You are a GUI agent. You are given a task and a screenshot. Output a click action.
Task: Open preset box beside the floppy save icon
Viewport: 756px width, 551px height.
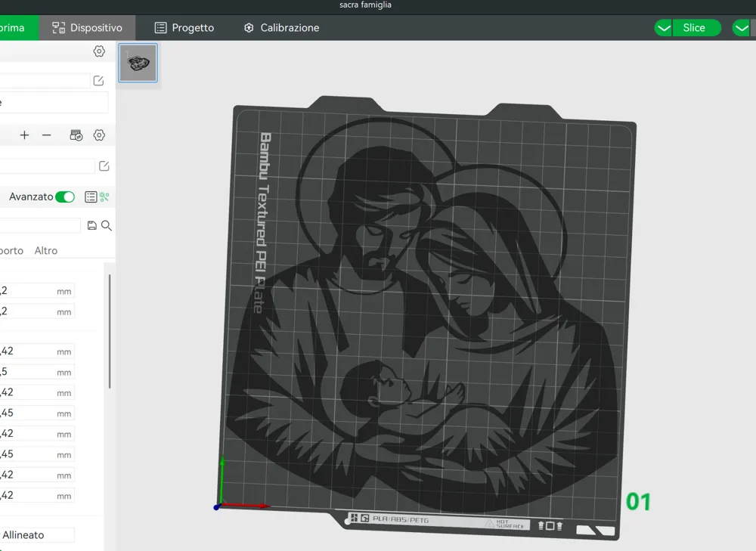(40, 225)
